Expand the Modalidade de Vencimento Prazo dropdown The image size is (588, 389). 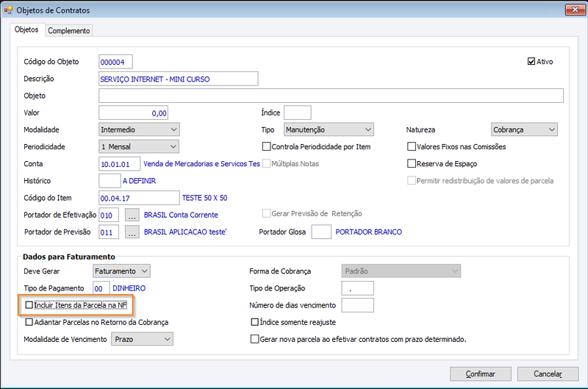142,339
